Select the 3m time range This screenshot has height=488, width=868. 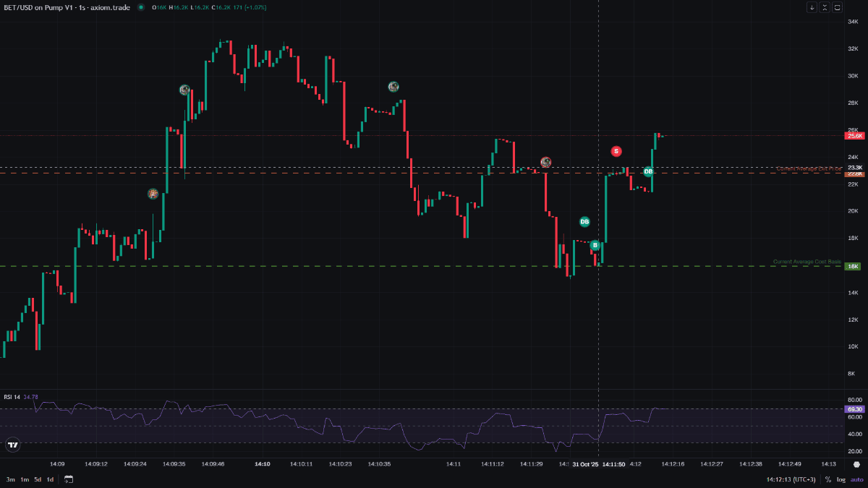(x=11, y=479)
